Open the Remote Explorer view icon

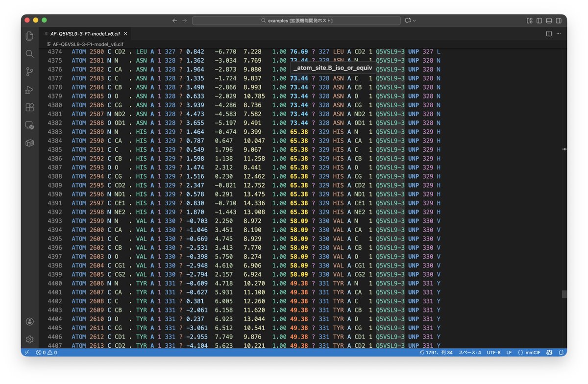pos(29,125)
